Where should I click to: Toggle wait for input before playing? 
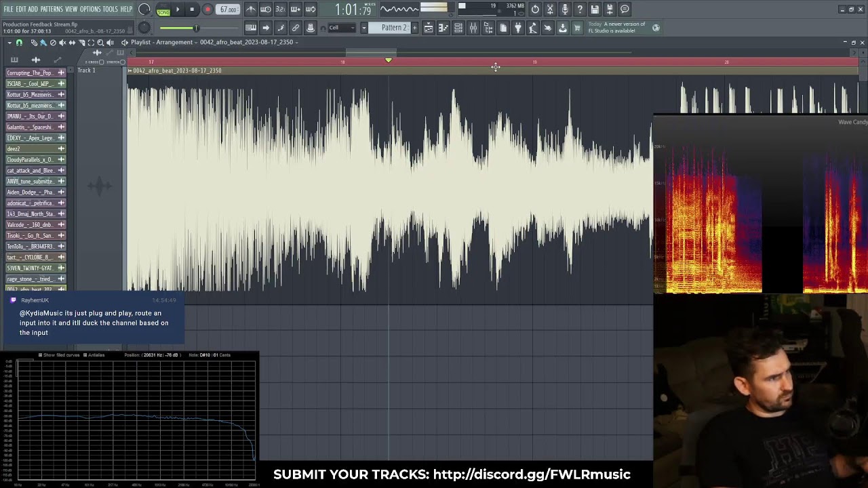[266, 9]
